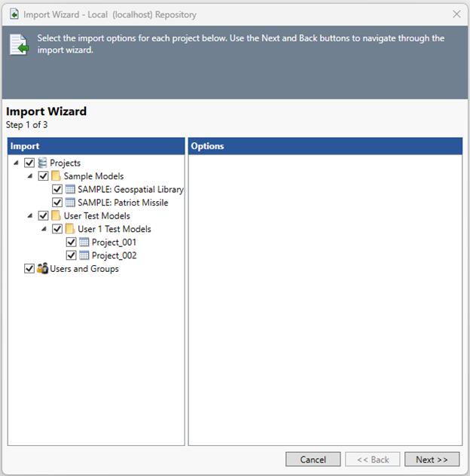Image resolution: width=470 pixels, height=476 pixels.
Task: Collapse the Sample Models folder node
Action: 30,176
